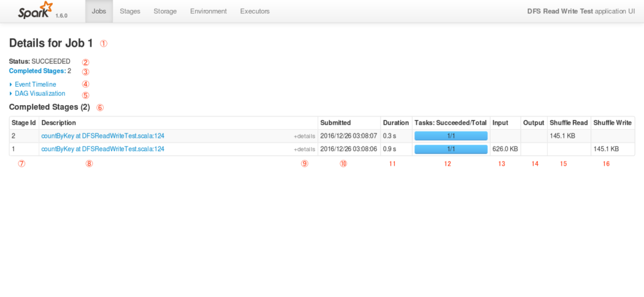Screen dimensions: 644x297
Task: Click the Shuffle Read column header
Action: 569,123
